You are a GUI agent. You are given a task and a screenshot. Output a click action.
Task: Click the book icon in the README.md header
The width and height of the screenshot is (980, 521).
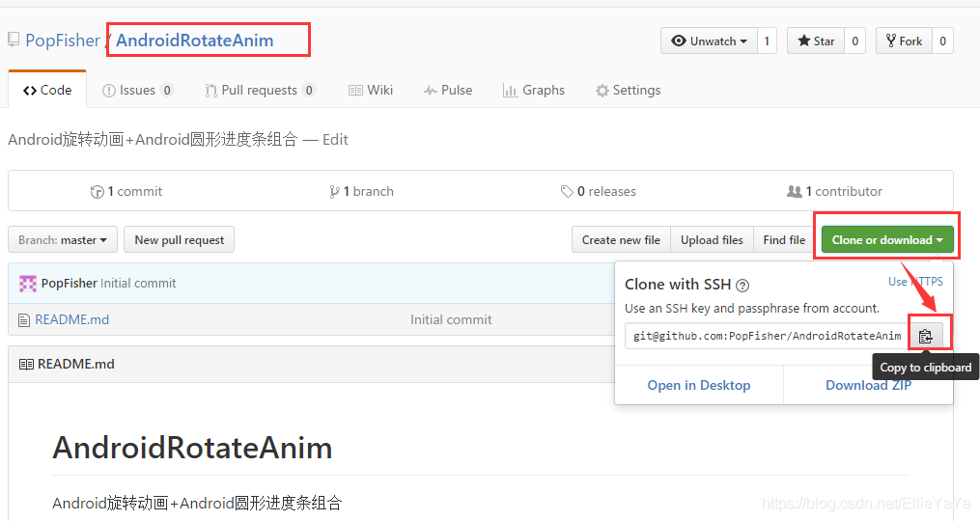coord(26,364)
